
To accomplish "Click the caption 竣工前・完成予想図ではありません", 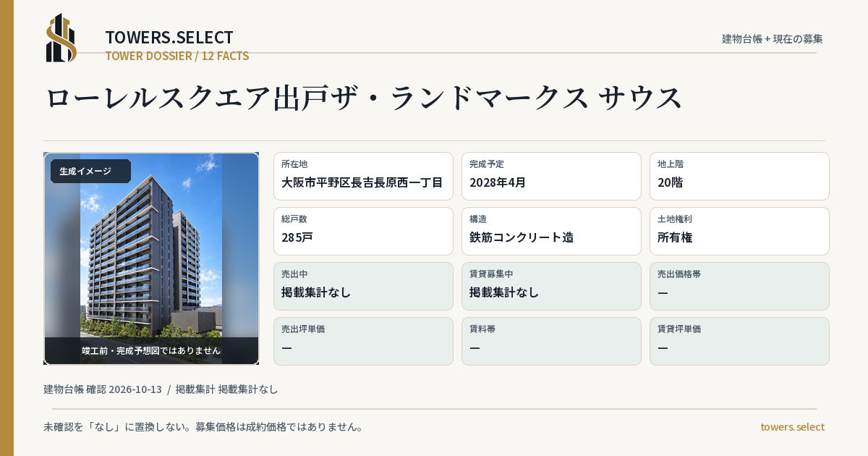I will [151, 350].
